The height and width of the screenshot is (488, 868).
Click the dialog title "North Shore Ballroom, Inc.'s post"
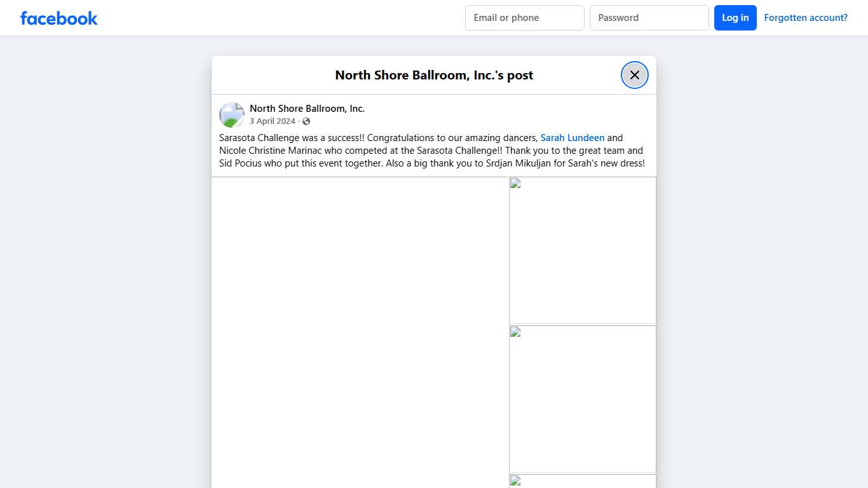[434, 75]
